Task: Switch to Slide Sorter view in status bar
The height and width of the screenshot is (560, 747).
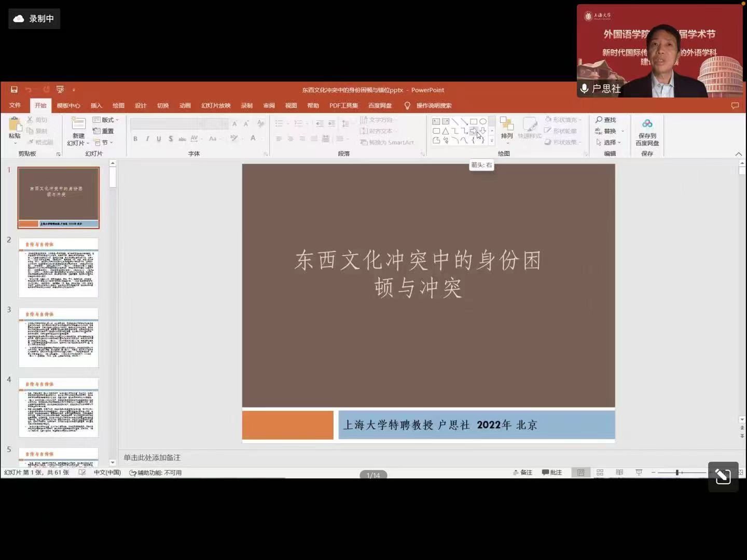Action: coord(600,472)
